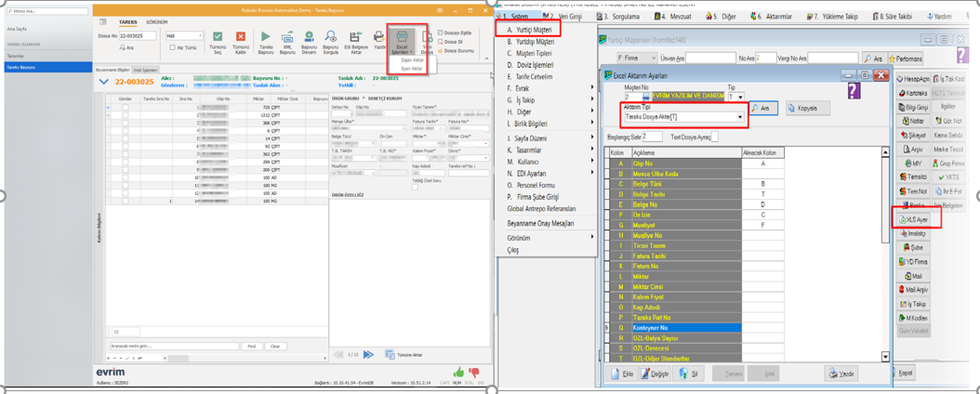This screenshot has width=980, height=394.
Task: Click the Tümüne Aktar button
Action: click(x=404, y=355)
